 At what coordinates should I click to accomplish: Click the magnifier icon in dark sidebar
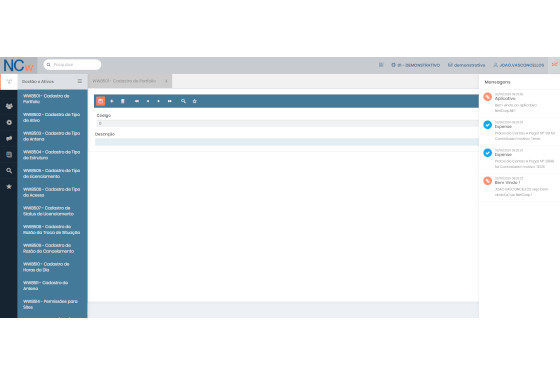pyautogui.click(x=9, y=171)
